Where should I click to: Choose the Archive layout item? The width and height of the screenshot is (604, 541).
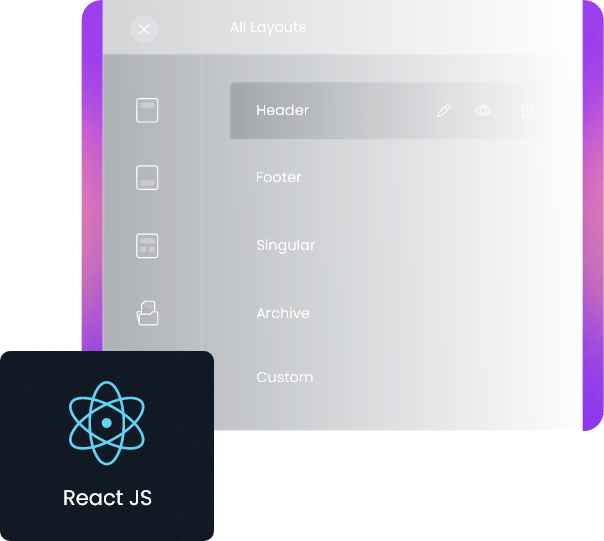pyautogui.click(x=283, y=313)
